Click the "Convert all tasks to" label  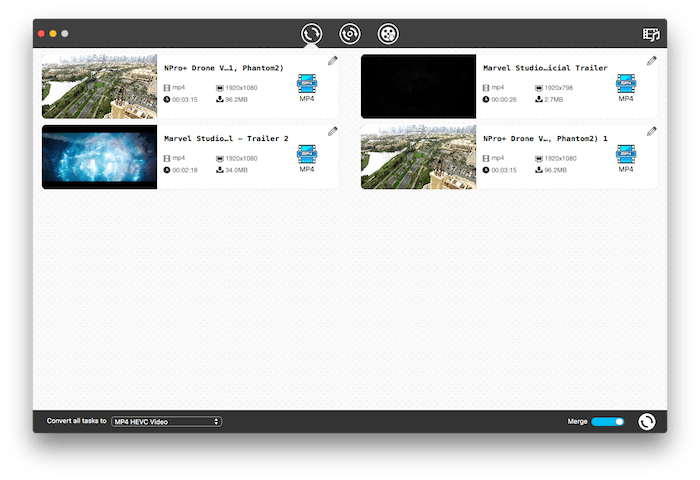pos(76,421)
